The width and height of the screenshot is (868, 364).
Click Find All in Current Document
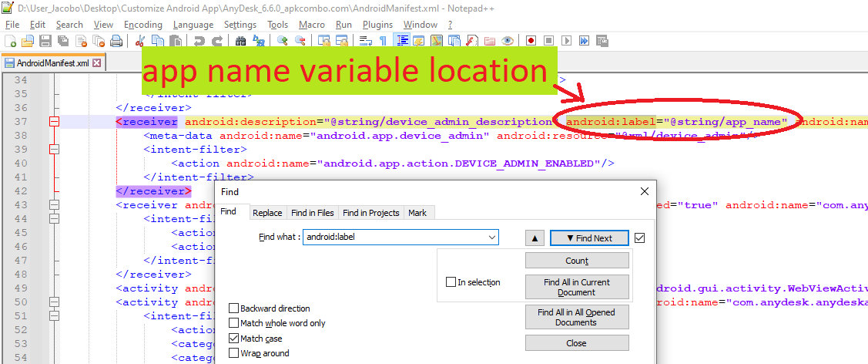click(577, 287)
